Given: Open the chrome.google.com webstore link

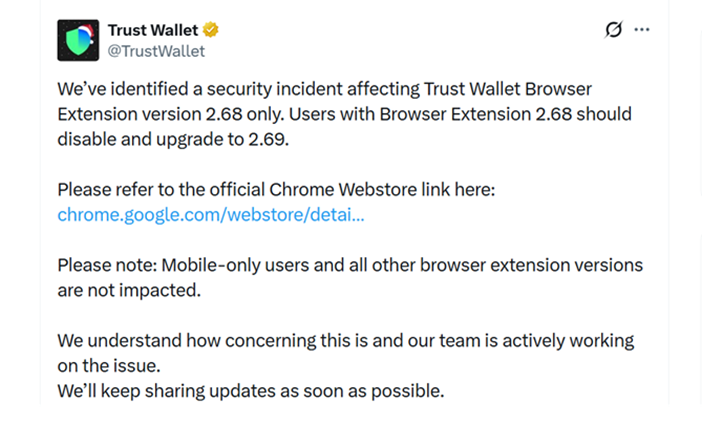Looking at the screenshot, I should click(x=211, y=214).
